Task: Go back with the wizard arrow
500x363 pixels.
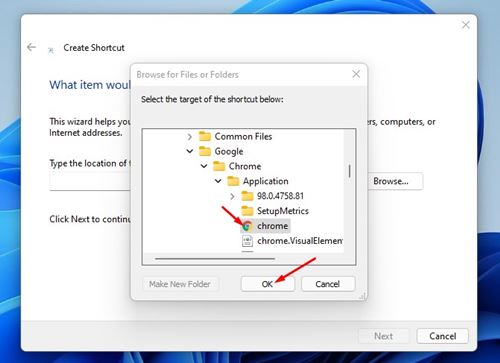Action: 31,47
